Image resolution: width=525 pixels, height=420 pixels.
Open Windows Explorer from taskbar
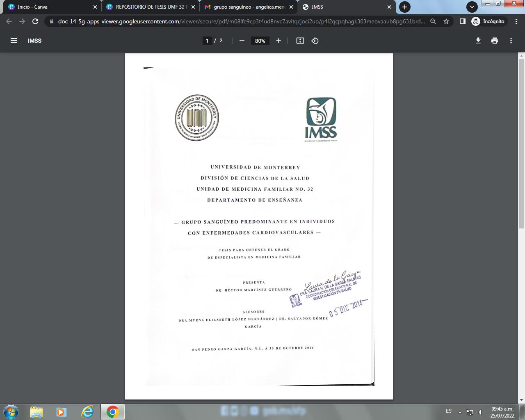click(37, 412)
